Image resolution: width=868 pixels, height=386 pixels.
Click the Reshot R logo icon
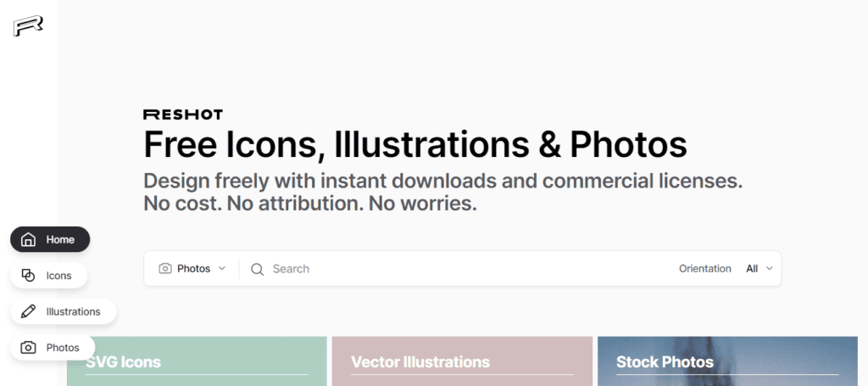pos(28,25)
